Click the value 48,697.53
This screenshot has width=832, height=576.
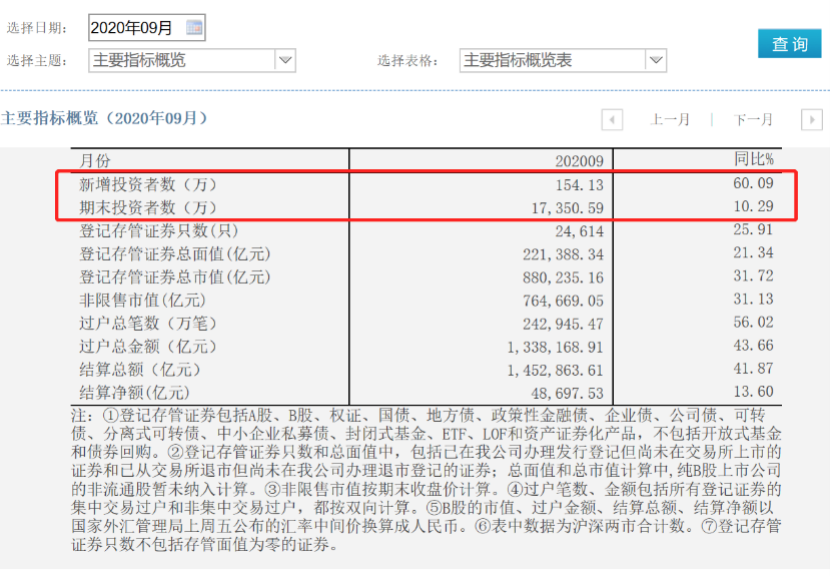click(x=568, y=393)
